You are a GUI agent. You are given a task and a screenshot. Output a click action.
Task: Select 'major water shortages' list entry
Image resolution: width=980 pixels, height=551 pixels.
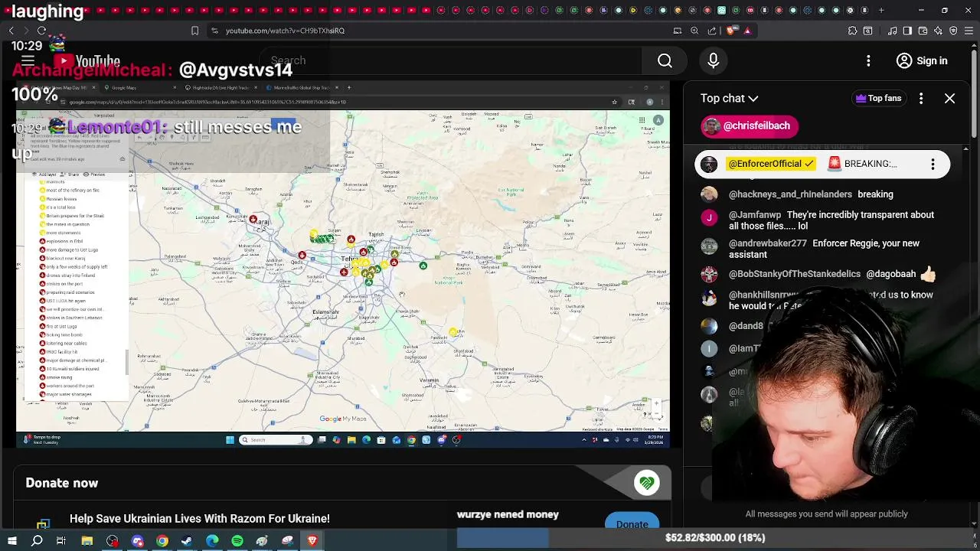point(68,394)
